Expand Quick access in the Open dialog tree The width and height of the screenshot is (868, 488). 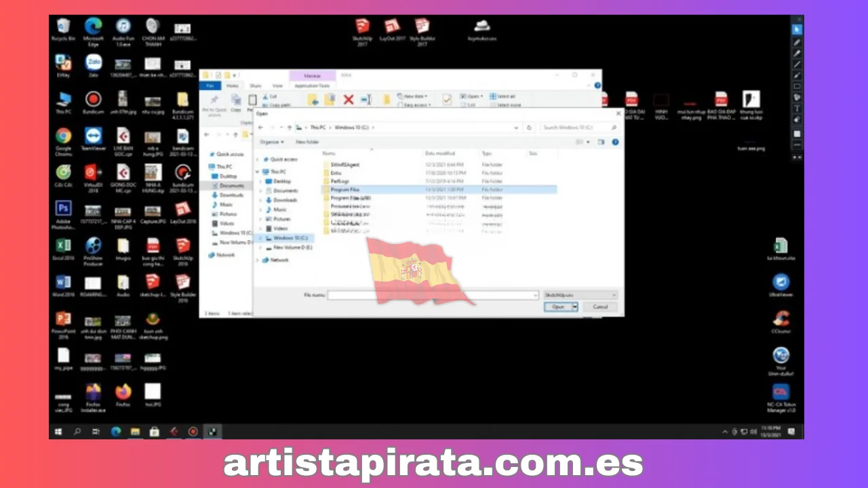[x=258, y=159]
